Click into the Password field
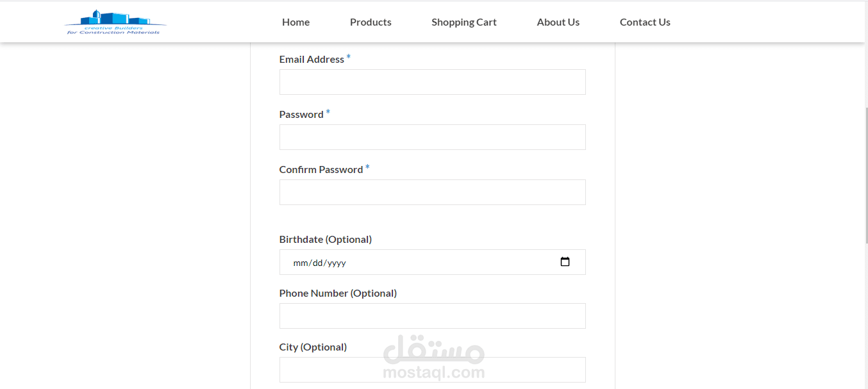The height and width of the screenshot is (389, 868). click(432, 137)
